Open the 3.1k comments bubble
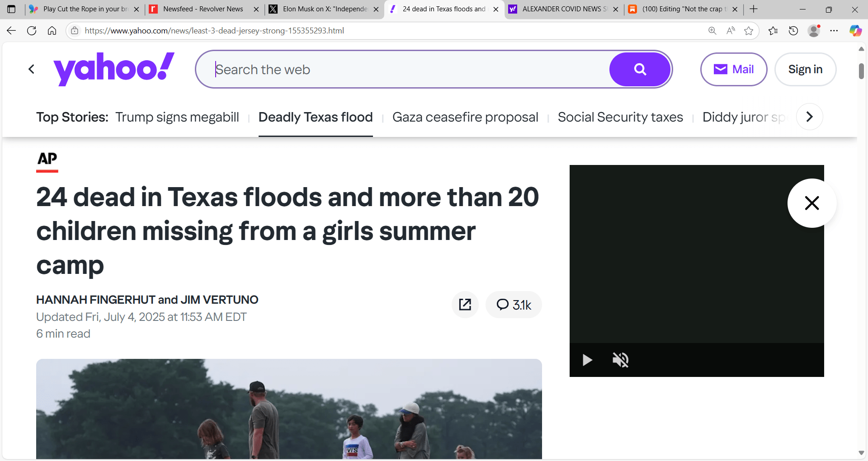This screenshot has width=868, height=461. 514,305
